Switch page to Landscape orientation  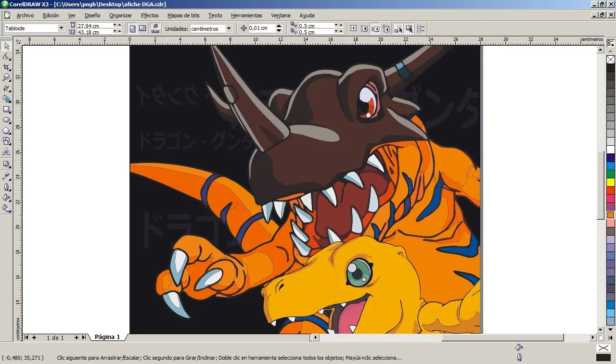(x=142, y=28)
